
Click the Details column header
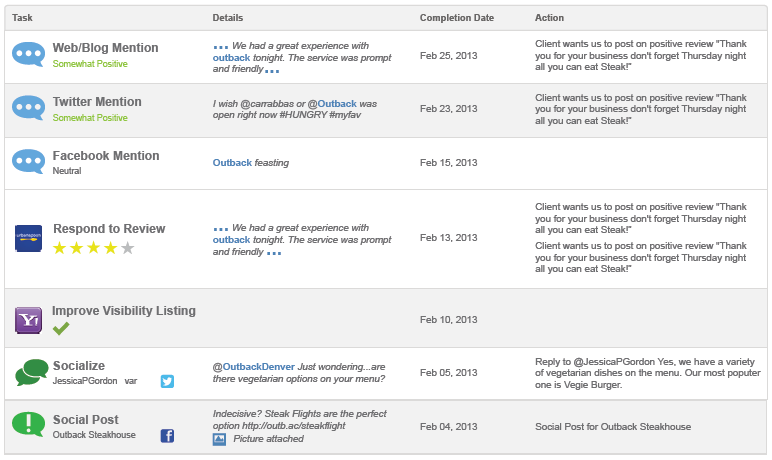coord(228,18)
